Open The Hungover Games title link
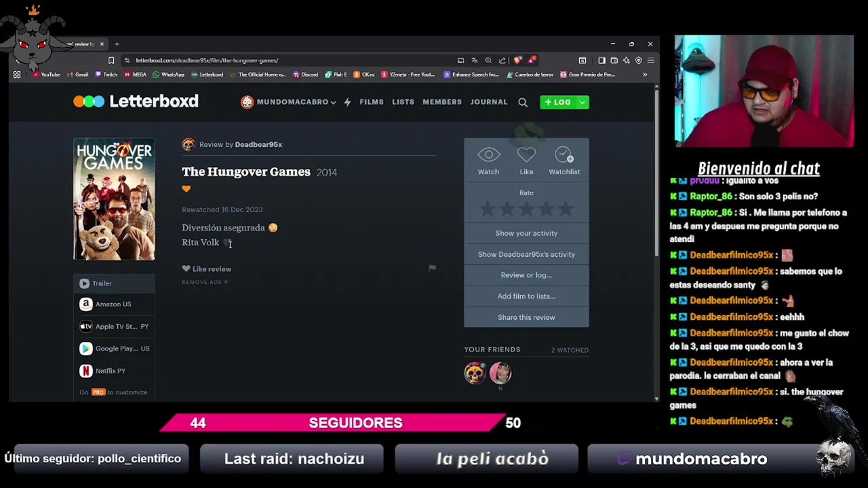868x488 pixels. coord(246,171)
